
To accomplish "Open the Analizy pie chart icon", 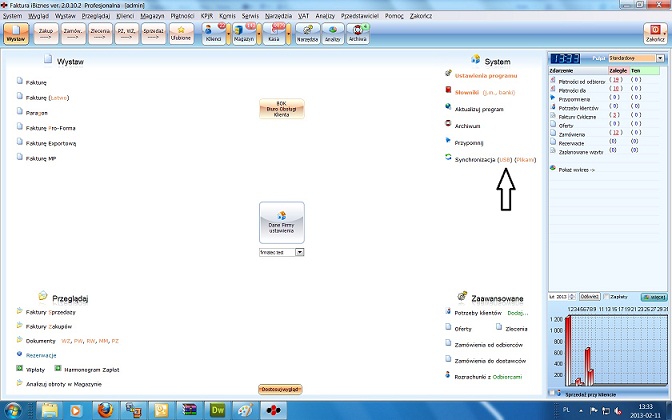I will pos(333,30).
